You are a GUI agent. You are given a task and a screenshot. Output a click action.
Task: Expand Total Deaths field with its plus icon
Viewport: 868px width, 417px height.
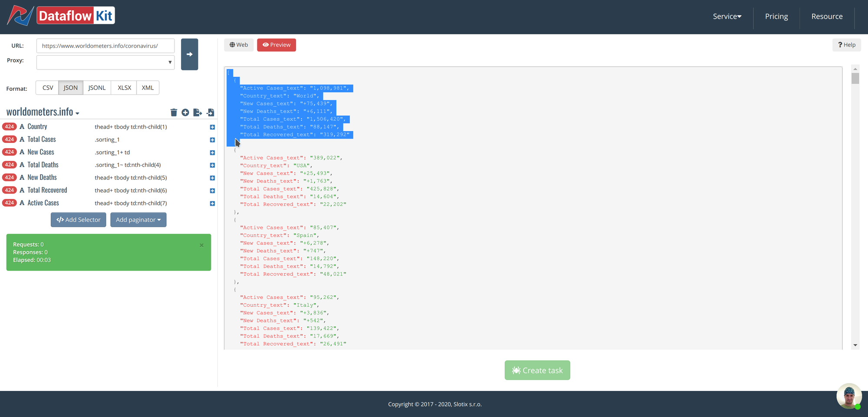click(212, 165)
